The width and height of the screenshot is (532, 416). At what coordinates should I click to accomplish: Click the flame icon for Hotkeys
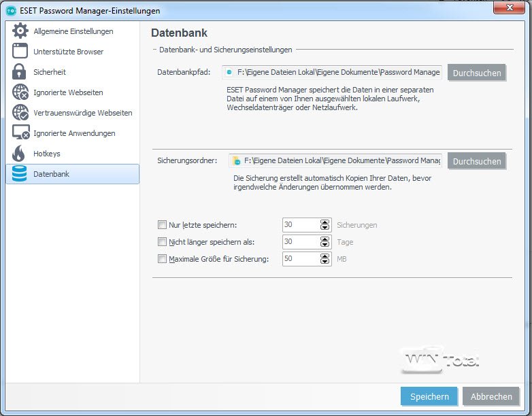point(18,153)
